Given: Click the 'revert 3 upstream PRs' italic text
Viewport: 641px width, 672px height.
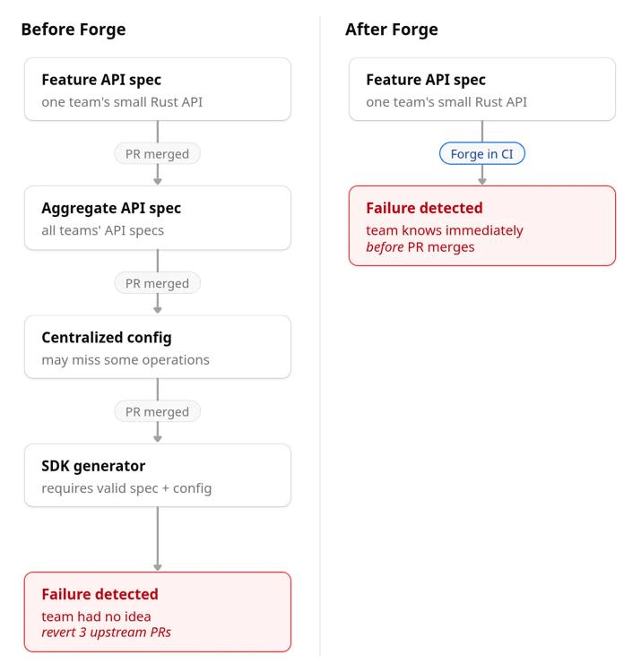Looking at the screenshot, I should tap(107, 633).
